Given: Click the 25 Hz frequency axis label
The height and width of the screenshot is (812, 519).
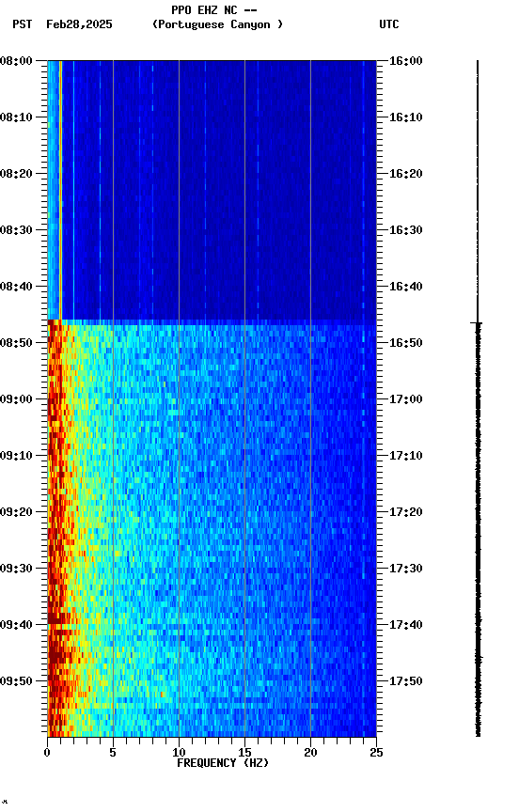Looking at the screenshot, I should point(376,753).
